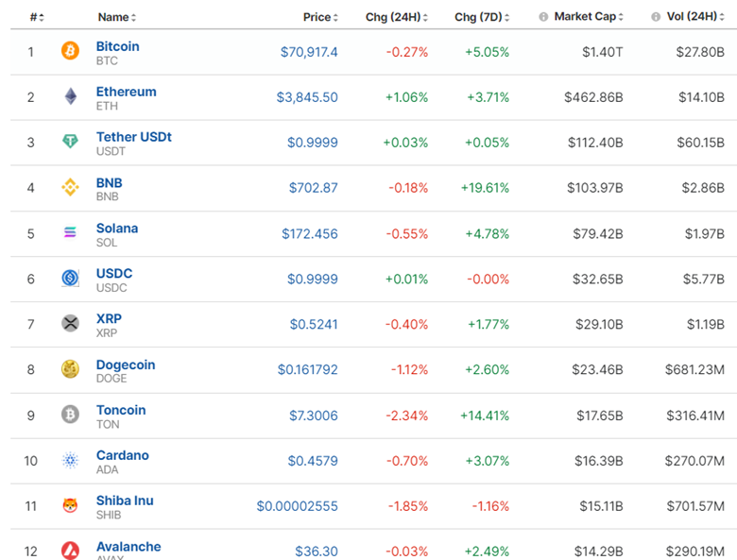The width and height of the screenshot is (737, 560).
Task: Click Ethereum price $3,845.50
Action: tap(307, 97)
